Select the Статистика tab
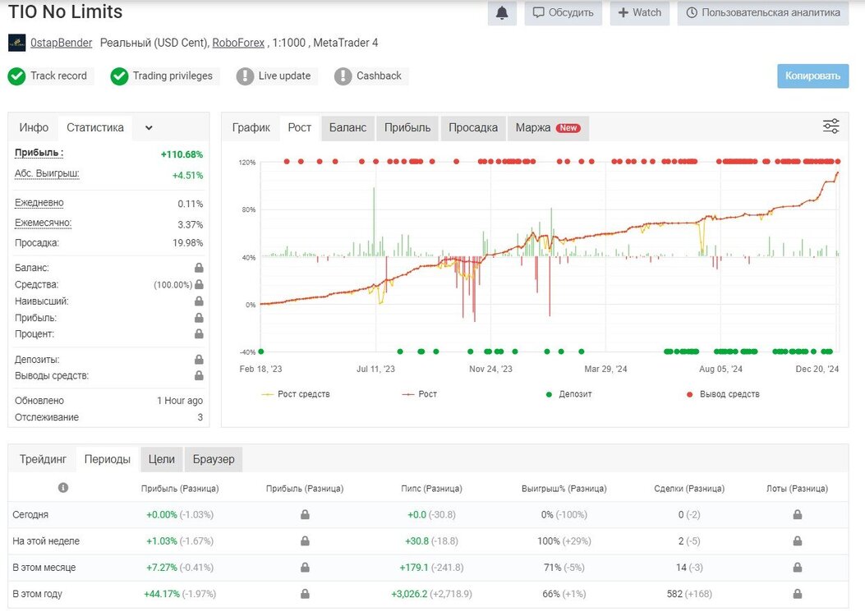865x616 pixels. pyautogui.click(x=95, y=128)
